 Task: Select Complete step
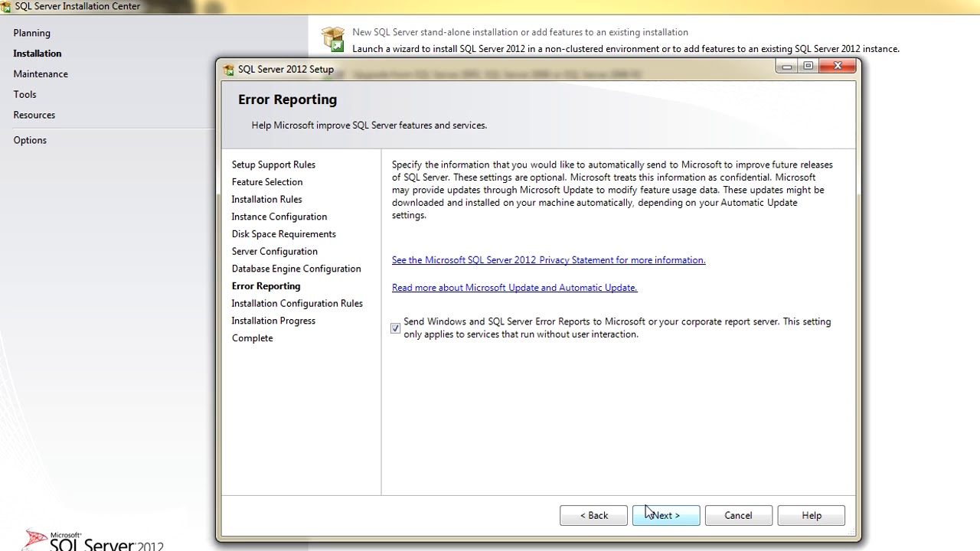(x=252, y=338)
